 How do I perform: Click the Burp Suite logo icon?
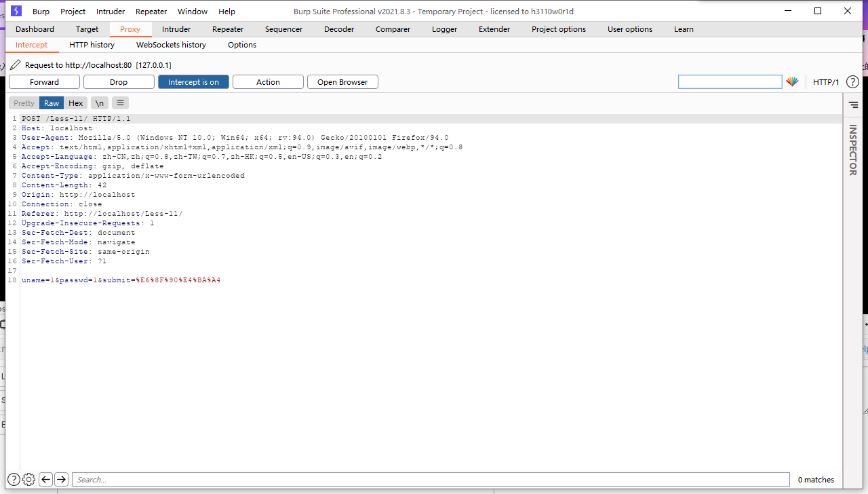pos(16,11)
